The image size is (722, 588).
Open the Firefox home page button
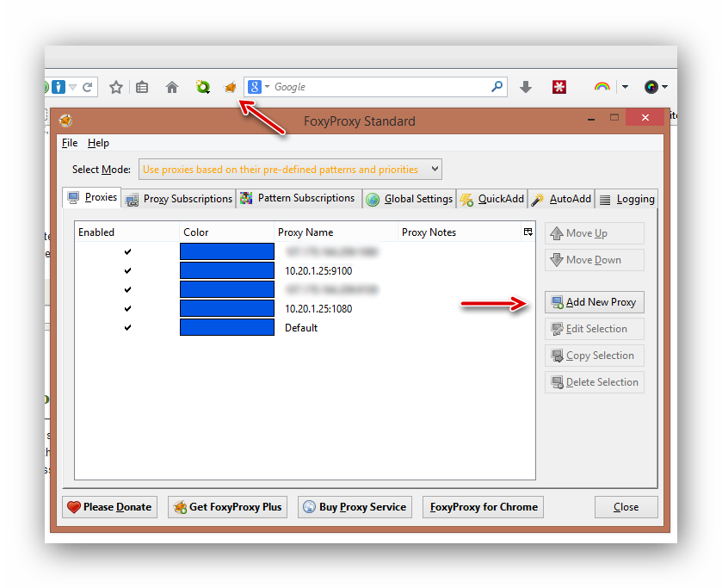(x=172, y=87)
